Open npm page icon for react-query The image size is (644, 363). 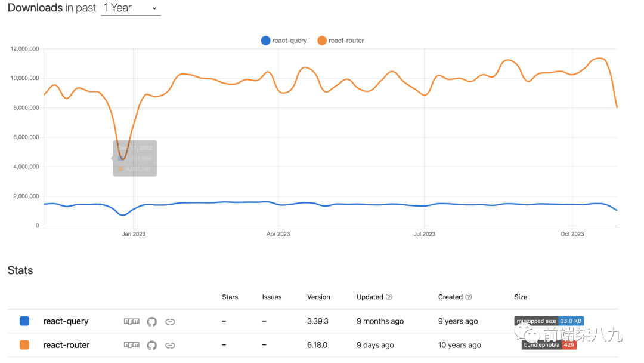click(x=131, y=321)
